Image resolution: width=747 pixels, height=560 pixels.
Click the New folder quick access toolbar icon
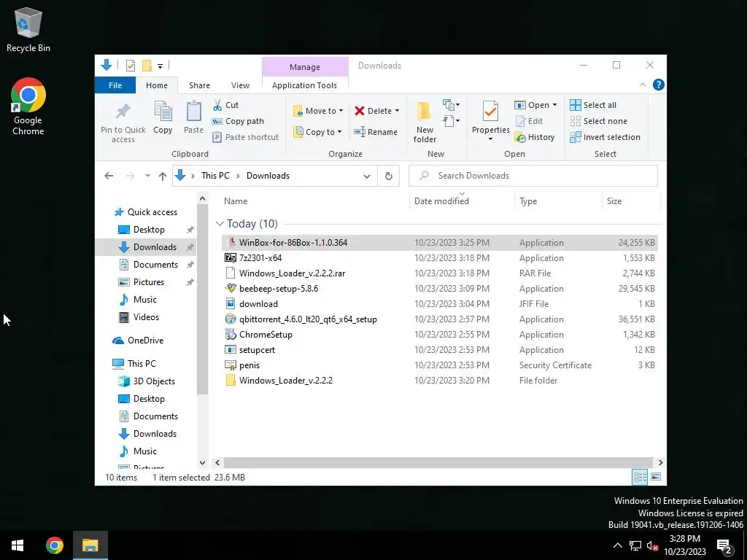click(147, 65)
